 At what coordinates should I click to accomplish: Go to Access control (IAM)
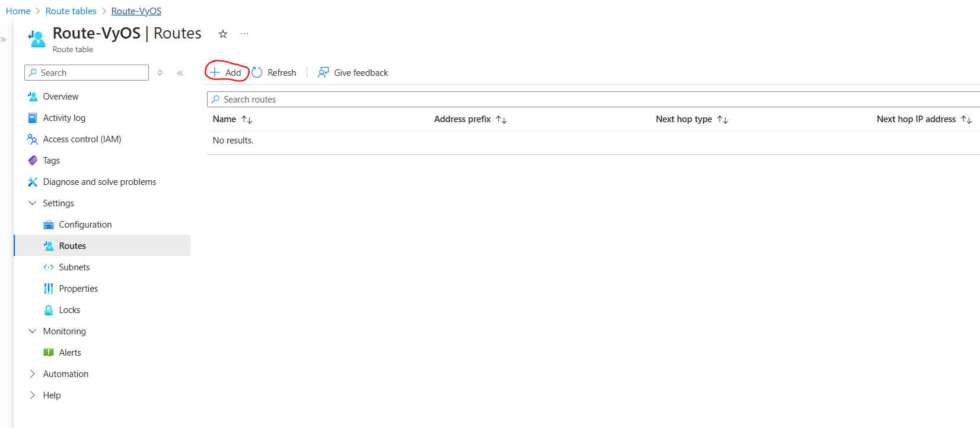point(82,139)
